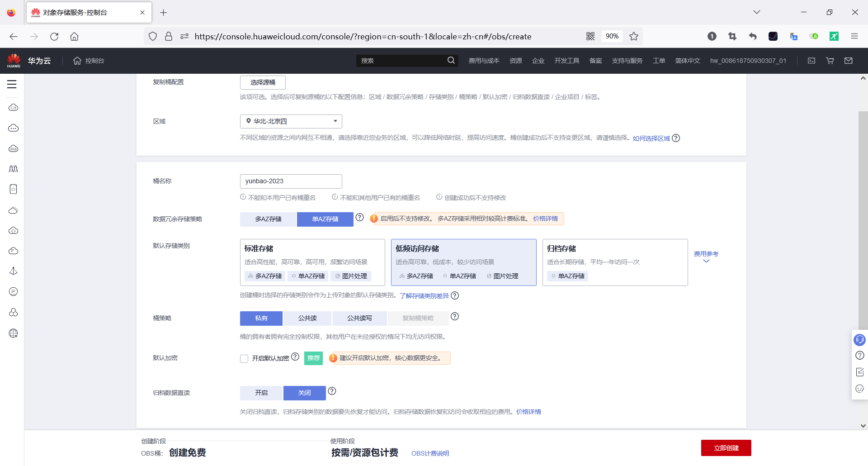Open the 区域 dropdown 华北-北京四
This screenshot has height=466, width=868.
[291, 121]
